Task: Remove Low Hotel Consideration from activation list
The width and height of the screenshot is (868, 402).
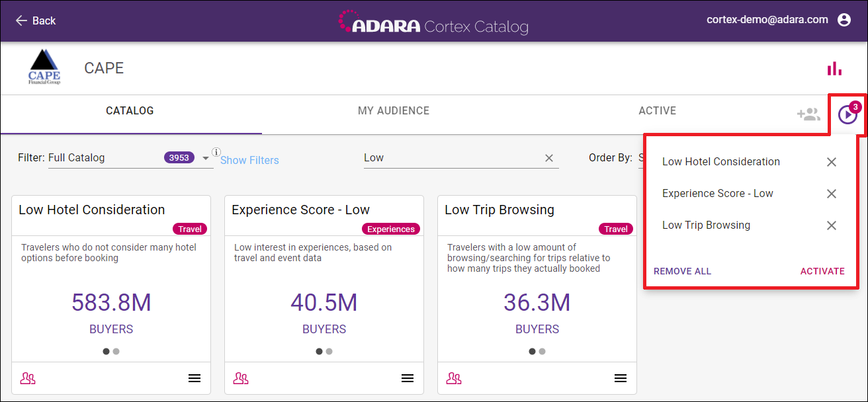Action: click(832, 162)
